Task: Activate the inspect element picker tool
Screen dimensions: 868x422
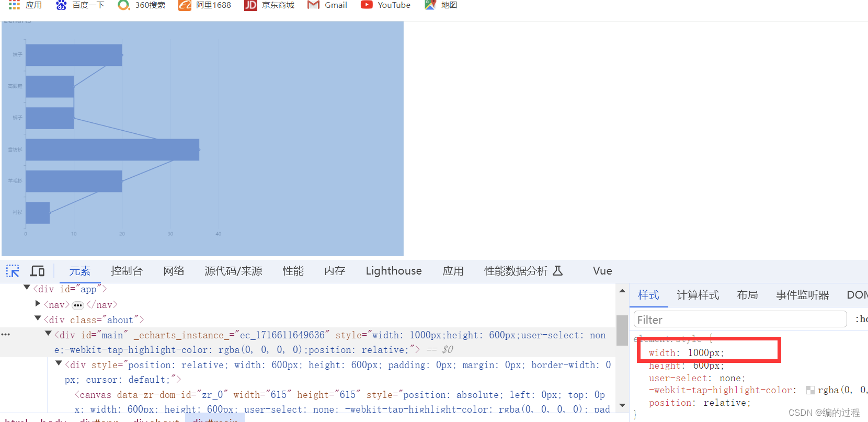Action: pos(13,271)
